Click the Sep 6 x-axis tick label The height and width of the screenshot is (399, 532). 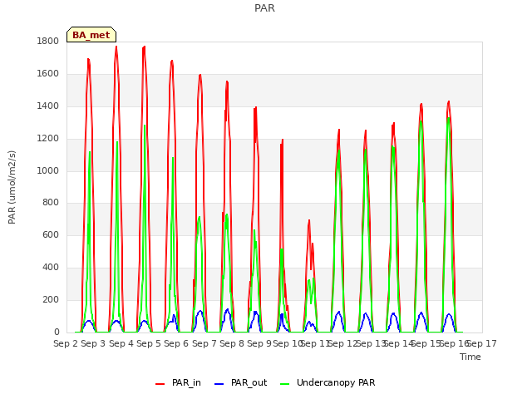176,343
